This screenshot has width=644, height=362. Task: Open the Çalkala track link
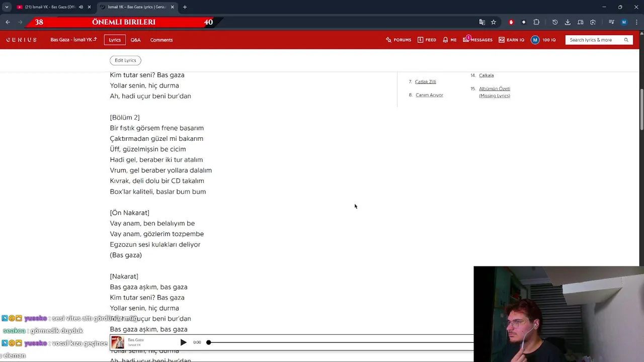486,75
